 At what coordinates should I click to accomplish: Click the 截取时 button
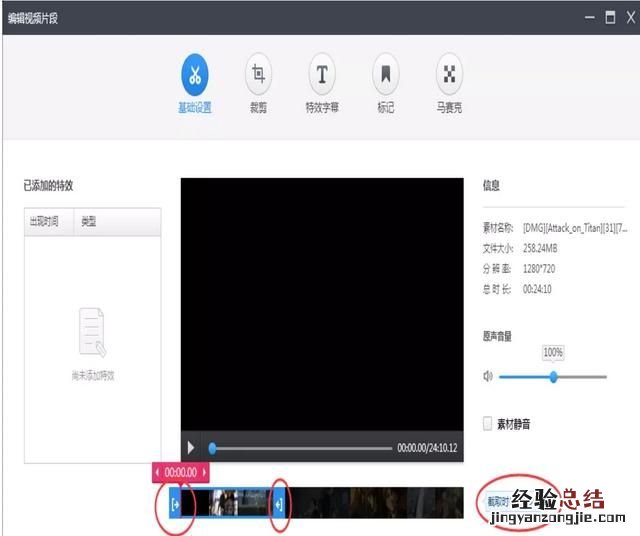(x=498, y=502)
